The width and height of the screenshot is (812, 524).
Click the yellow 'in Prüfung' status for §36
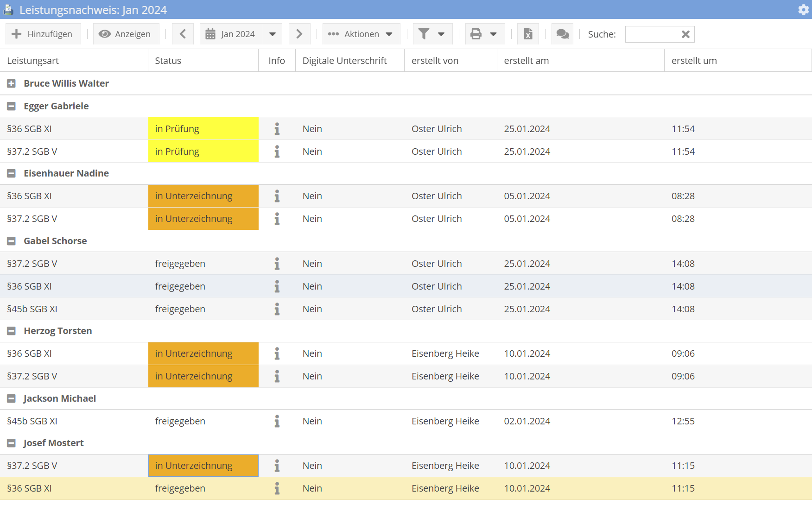tap(203, 129)
